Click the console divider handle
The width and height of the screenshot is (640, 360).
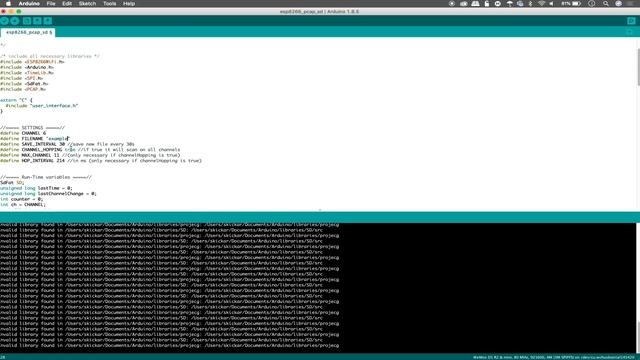pos(320,210)
